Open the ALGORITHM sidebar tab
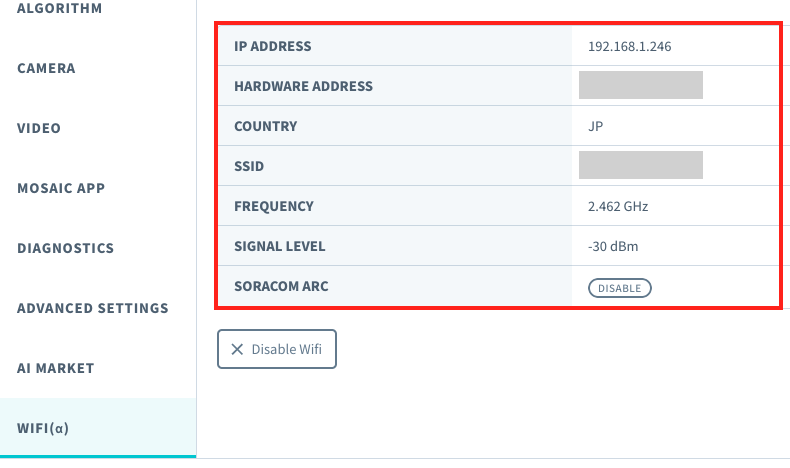790x468 pixels. (59, 8)
